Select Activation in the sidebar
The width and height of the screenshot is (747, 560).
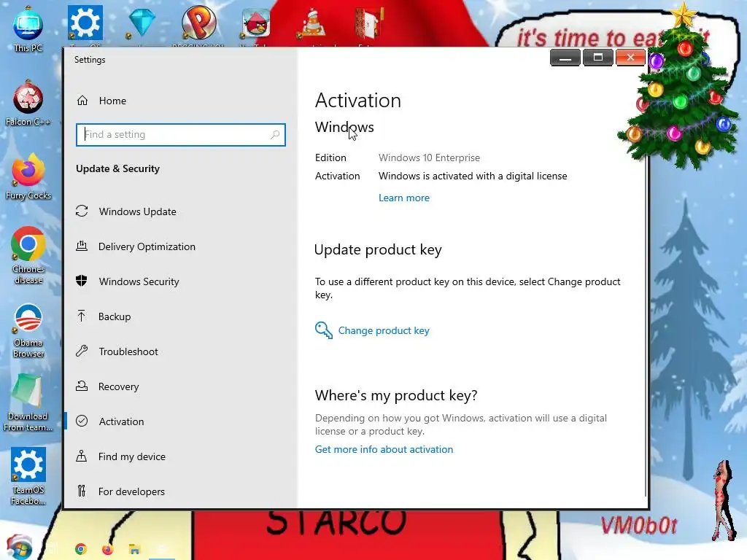point(122,421)
